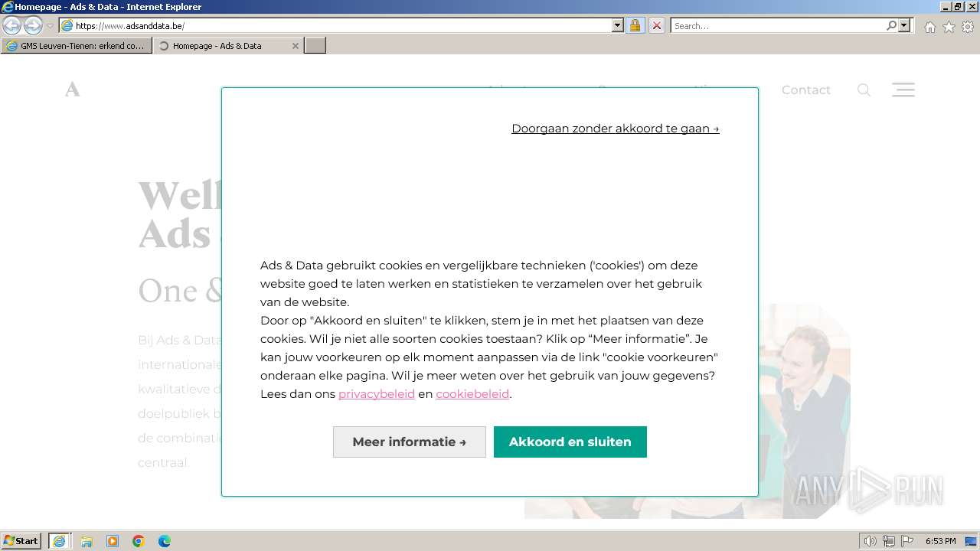Click the browser Forward arrow button
The width and height of the screenshot is (980, 551).
coord(33,25)
